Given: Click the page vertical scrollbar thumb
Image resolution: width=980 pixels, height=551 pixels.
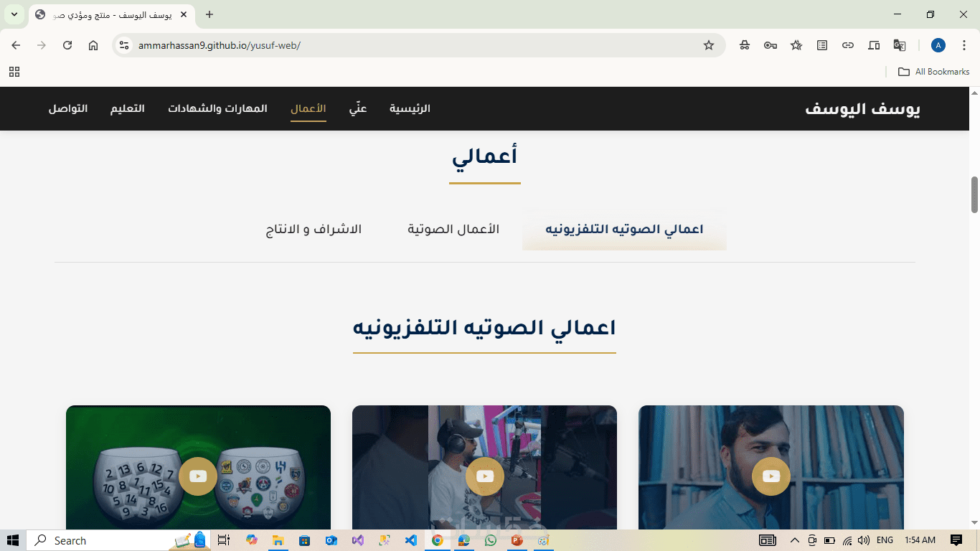Looking at the screenshot, I should coord(975,194).
